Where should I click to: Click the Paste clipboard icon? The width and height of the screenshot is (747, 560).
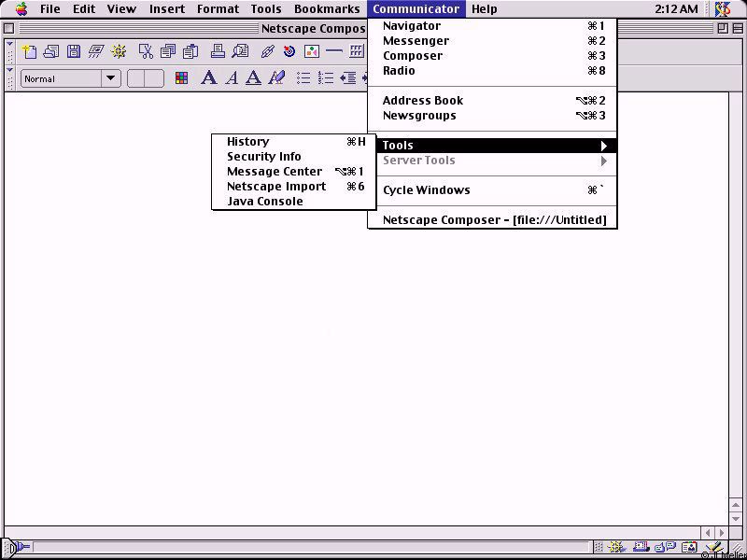coord(190,51)
